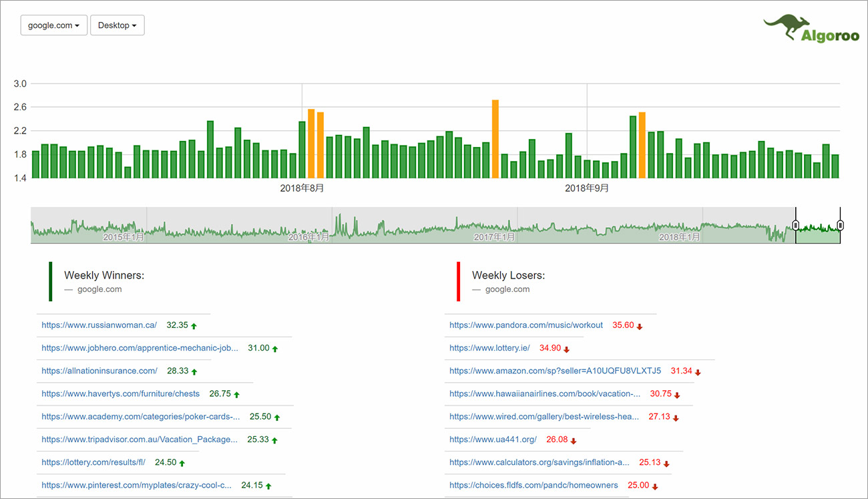Click the green up arrow beside 32.35

(x=194, y=326)
